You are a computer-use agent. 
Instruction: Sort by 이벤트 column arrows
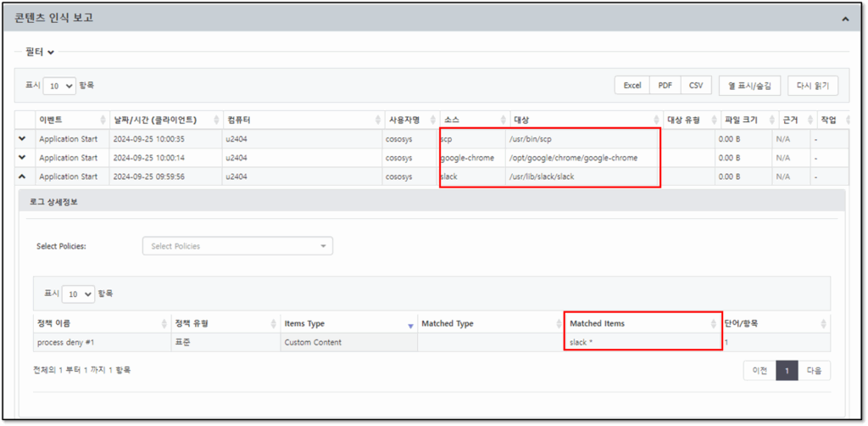coord(103,121)
